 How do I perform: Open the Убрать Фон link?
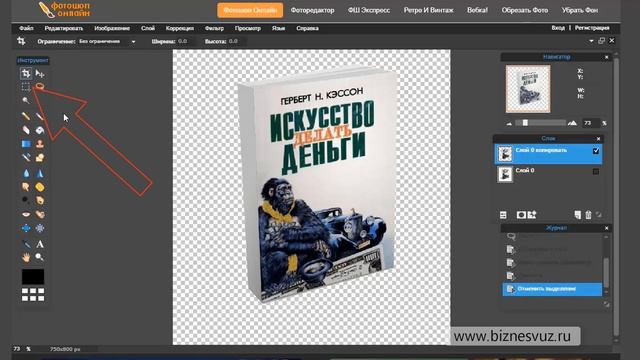pos(580,10)
